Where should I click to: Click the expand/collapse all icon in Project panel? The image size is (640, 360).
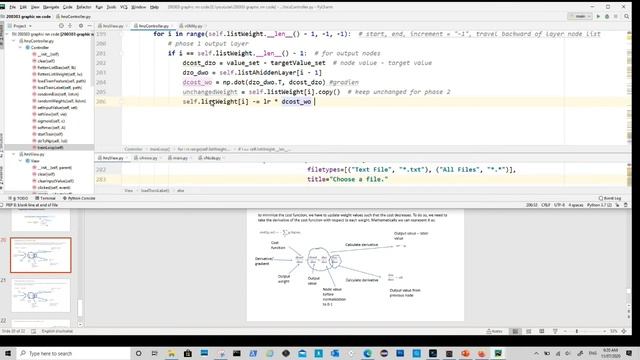(70, 26)
